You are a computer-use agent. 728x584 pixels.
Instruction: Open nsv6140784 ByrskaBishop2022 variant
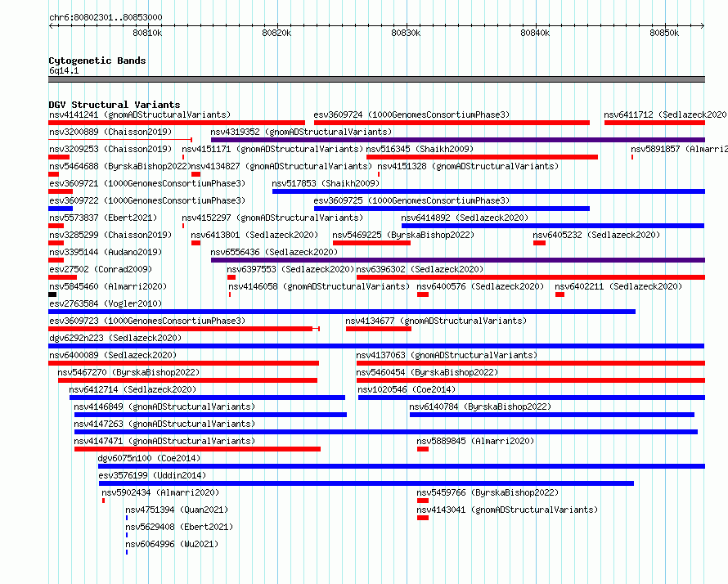click(480, 407)
